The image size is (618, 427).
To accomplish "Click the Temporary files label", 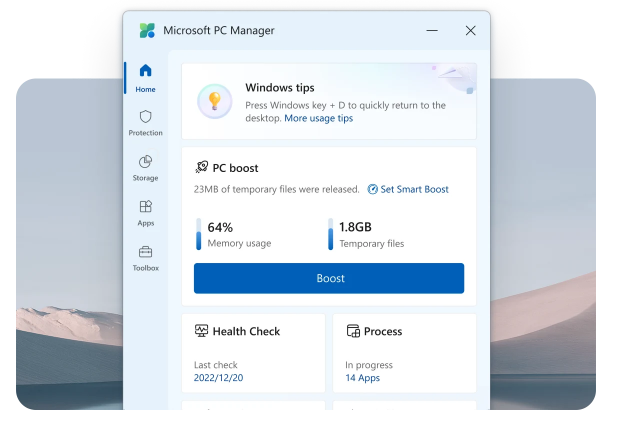I will [x=372, y=244].
